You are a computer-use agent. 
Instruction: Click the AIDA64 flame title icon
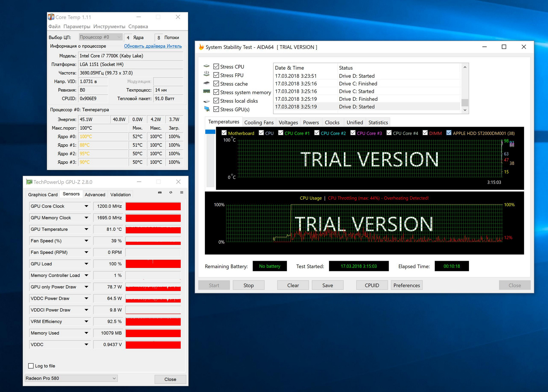[201, 47]
